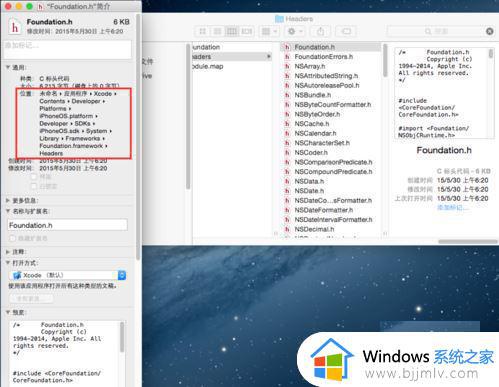Click the NSData.h header file icon
Image resolution: width=499 pixels, height=387 pixels.
(287, 181)
